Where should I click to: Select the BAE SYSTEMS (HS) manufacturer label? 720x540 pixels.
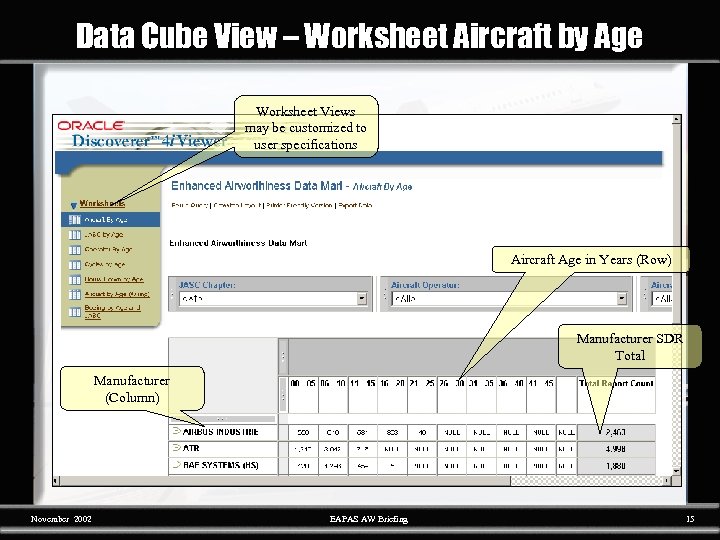220,466
